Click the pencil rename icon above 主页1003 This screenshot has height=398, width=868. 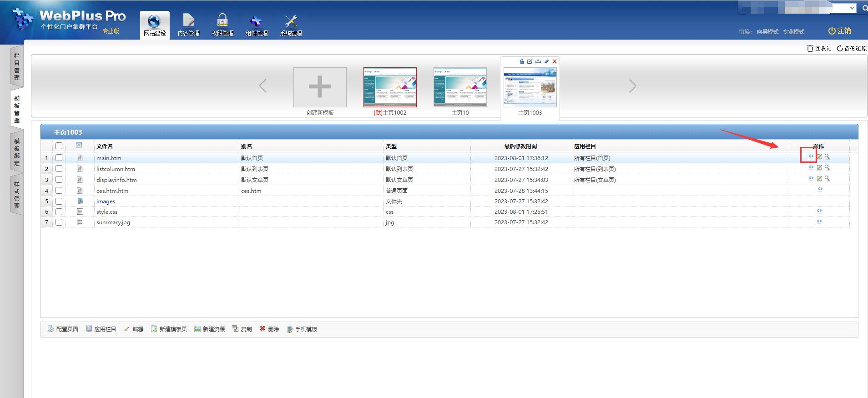(x=546, y=61)
